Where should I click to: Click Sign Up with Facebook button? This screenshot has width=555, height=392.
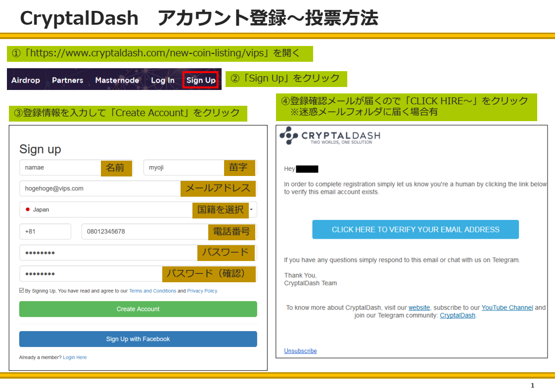(138, 339)
